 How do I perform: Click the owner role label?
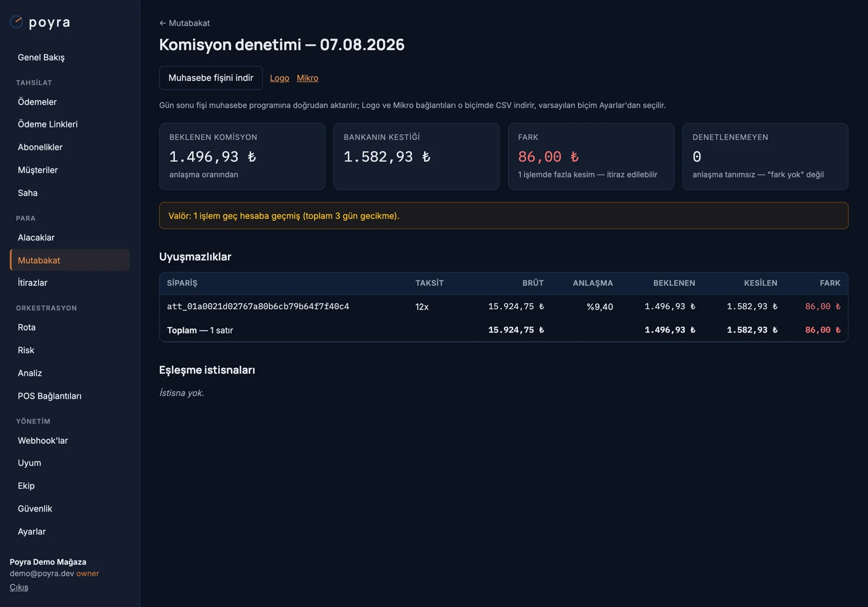pyautogui.click(x=87, y=573)
